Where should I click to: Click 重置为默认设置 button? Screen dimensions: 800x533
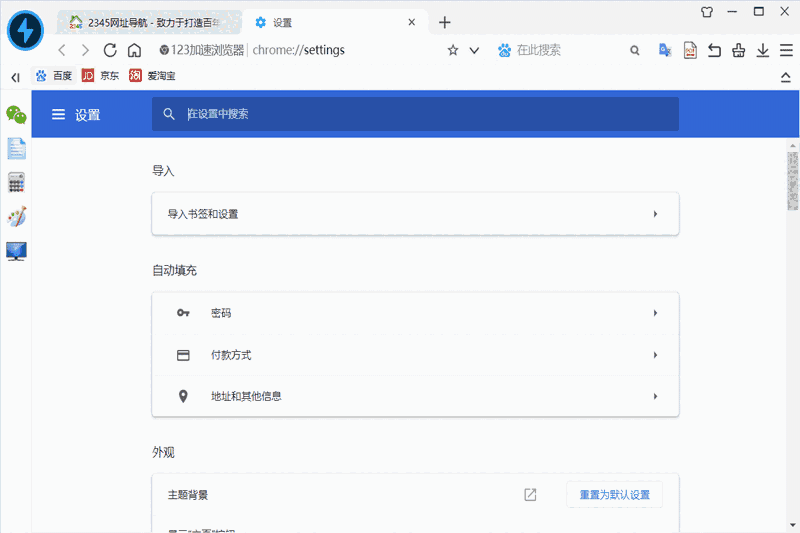click(614, 495)
